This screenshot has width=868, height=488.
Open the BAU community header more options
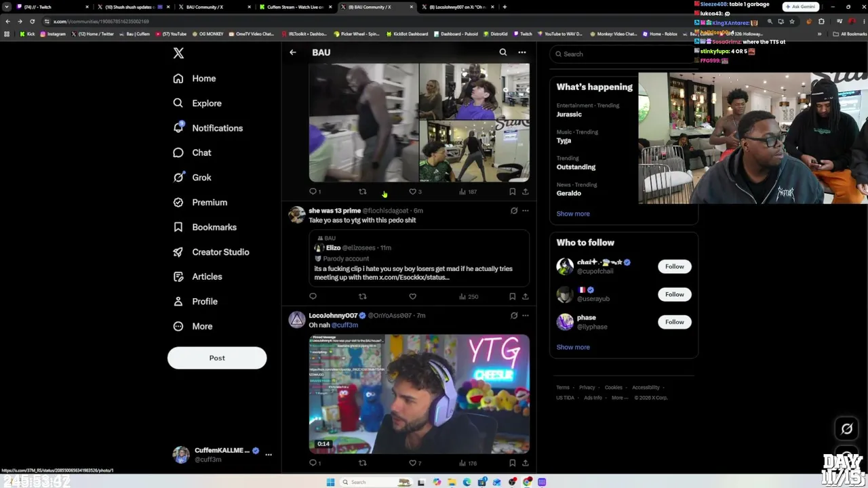coord(522,52)
